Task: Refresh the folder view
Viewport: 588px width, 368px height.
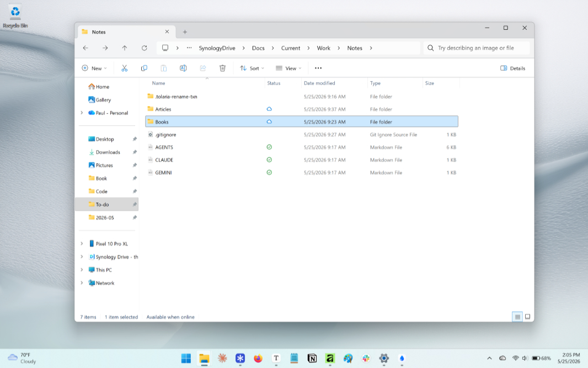Action: click(x=145, y=48)
